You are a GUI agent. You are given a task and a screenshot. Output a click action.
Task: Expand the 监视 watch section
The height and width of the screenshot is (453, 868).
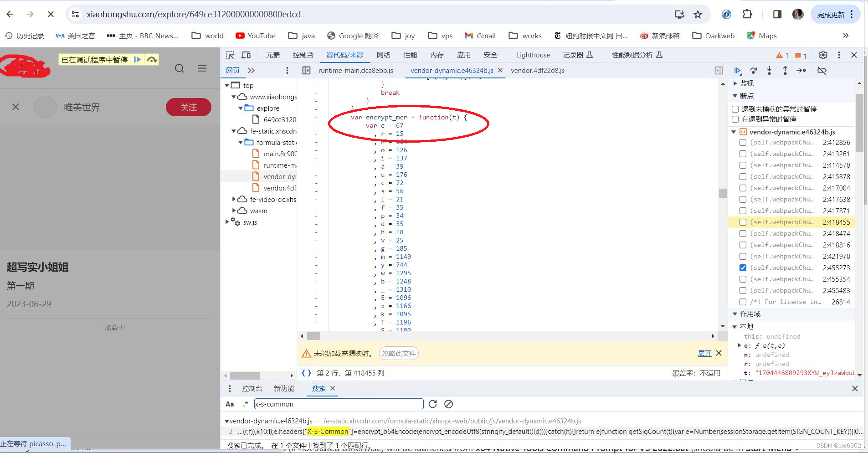coord(734,83)
